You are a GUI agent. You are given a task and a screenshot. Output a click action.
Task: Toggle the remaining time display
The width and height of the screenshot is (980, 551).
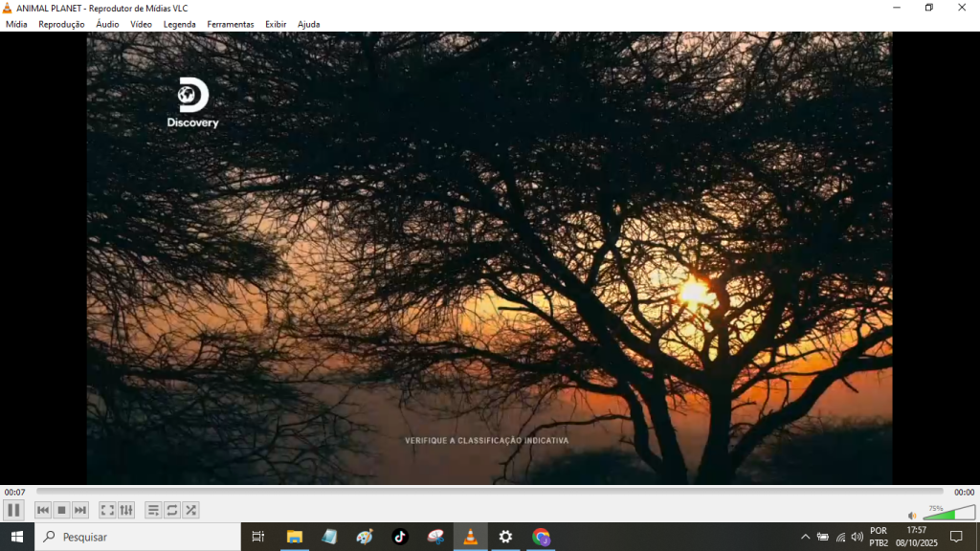964,493
